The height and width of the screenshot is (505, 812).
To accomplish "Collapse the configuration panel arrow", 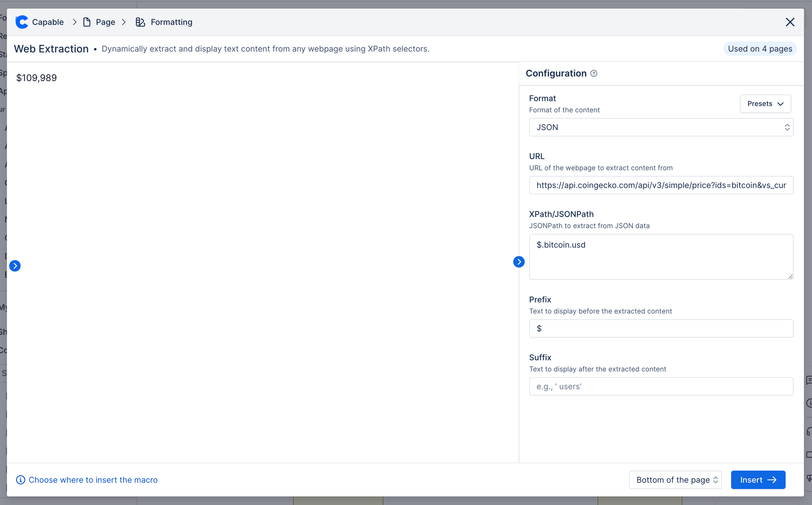I will tap(519, 262).
